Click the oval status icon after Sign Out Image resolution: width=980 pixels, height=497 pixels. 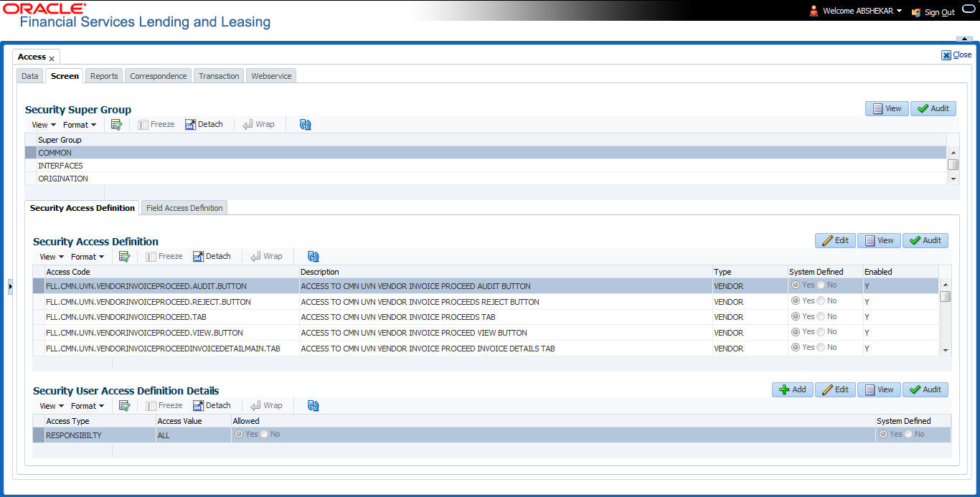[968, 9]
